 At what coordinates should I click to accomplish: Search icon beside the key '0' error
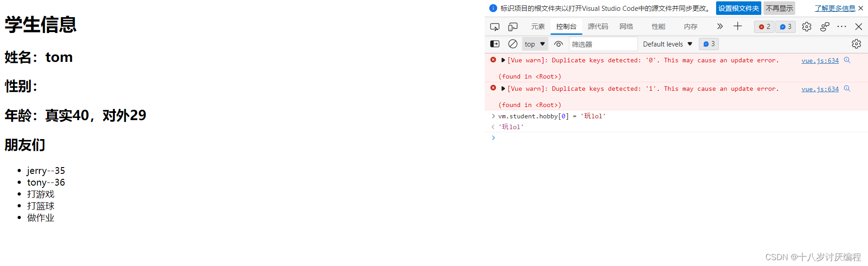[x=847, y=60]
